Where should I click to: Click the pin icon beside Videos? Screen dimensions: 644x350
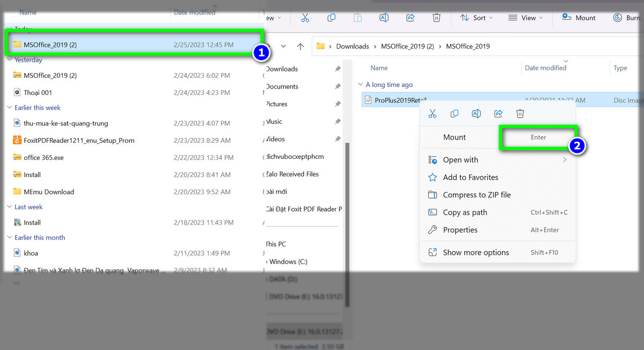[338, 139]
